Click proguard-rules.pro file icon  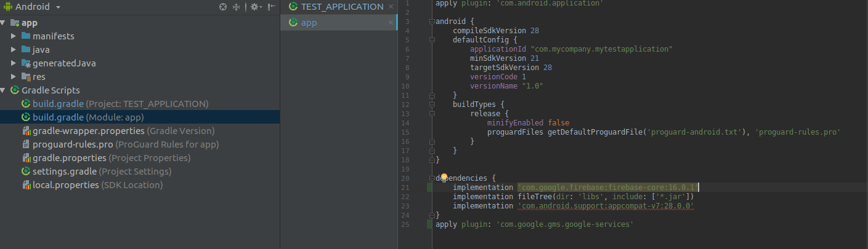pyautogui.click(x=26, y=144)
